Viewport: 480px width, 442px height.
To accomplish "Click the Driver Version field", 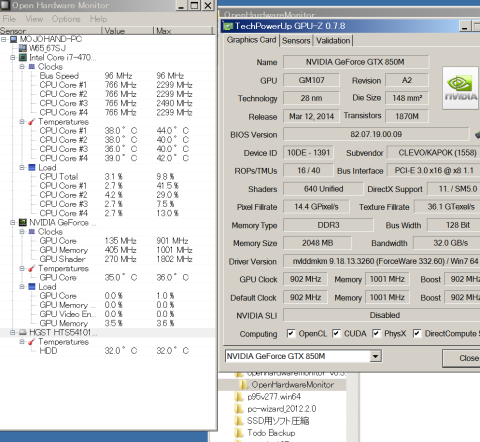I will 382,261.
